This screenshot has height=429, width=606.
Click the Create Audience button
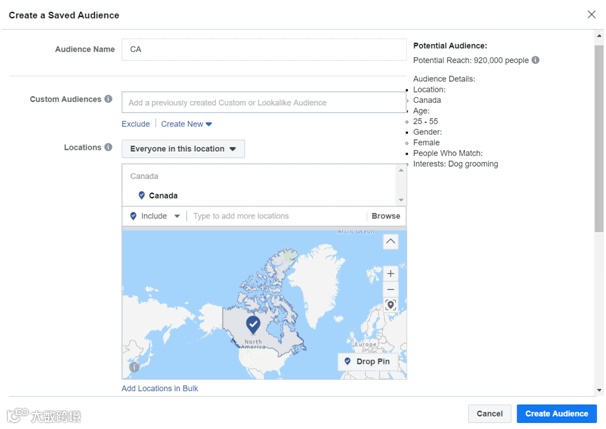557,414
